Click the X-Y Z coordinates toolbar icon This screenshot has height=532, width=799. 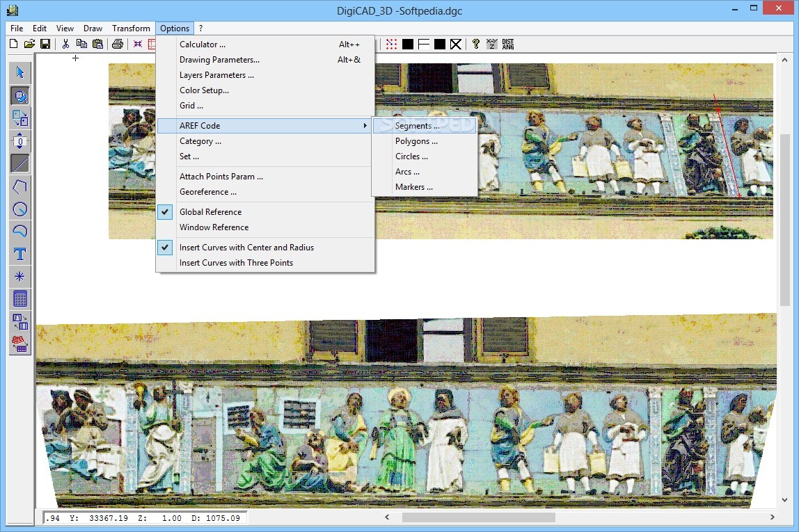pyautogui.click(x=492, y=45)
